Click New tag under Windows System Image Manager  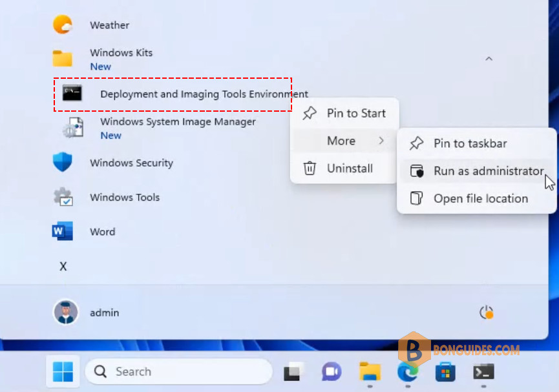(x=111, y=136)
